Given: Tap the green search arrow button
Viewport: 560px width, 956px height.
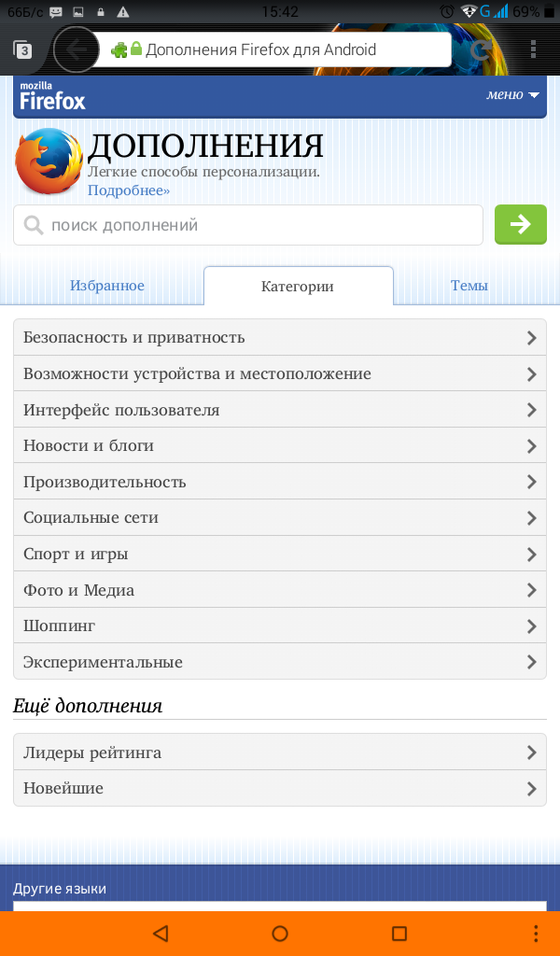Looking at the screenshot, I should (x=521, y=224).
